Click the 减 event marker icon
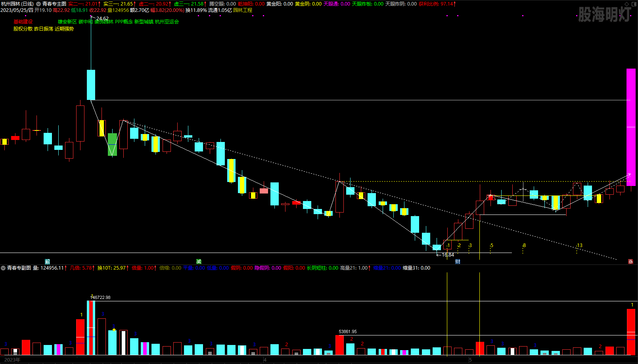The width and height of the screenshot is (638, 364). click(199, 262)
